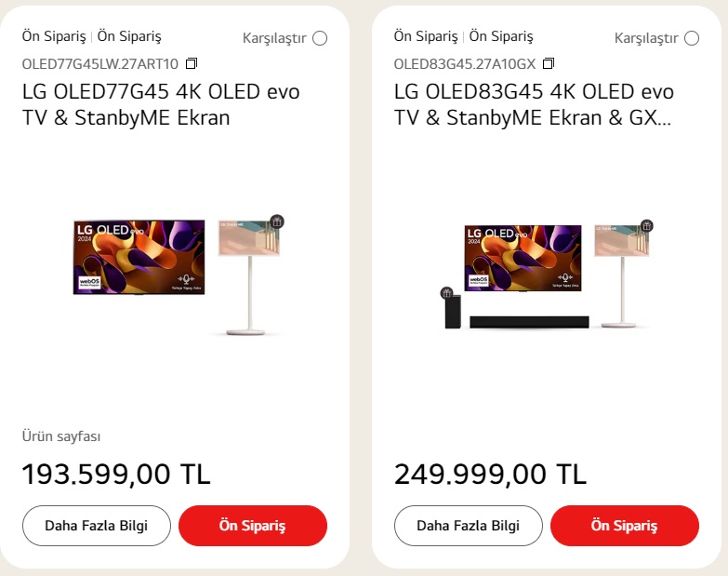Copy model code OLED77G45LW.27ART10 icon

tap(192, 63)
